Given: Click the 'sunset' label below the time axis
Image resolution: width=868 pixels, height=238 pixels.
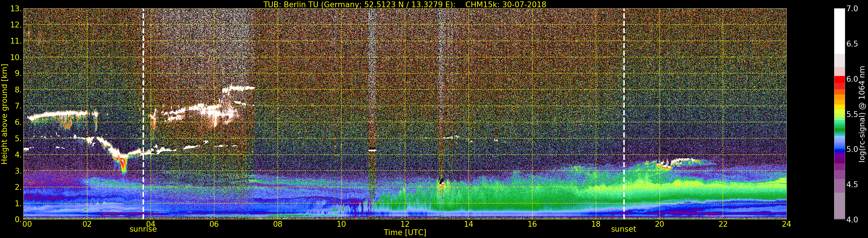Looking at the screenshot, I should coord(624,229).
